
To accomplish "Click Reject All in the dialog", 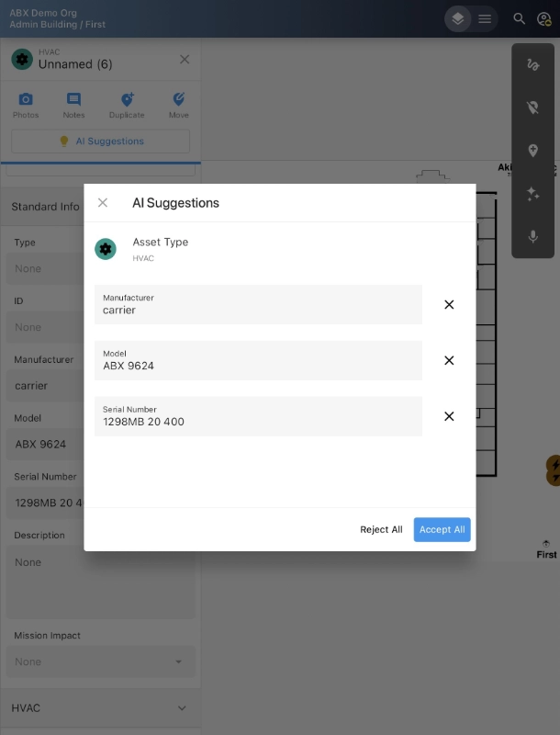I will [381, 529].
